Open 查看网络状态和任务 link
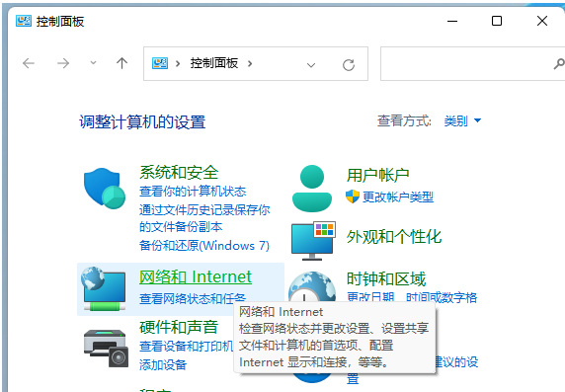The height and width of the screenshot is (392, 565). [193, 298]
